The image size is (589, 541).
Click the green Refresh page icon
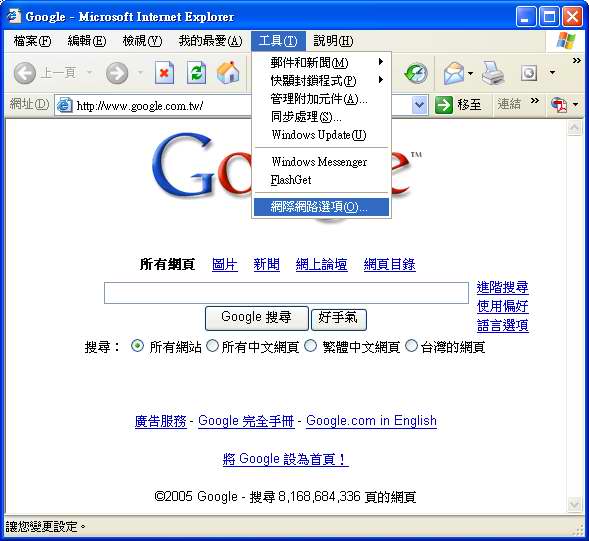(196, 72)
